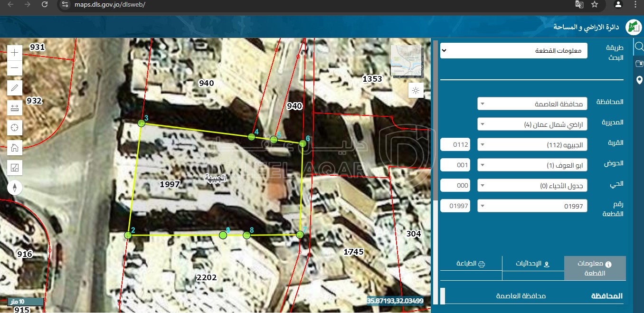Open the bookmarks folder sidebar panel
Viewport: 644px width, 313px height.
(x=639, y=64)
